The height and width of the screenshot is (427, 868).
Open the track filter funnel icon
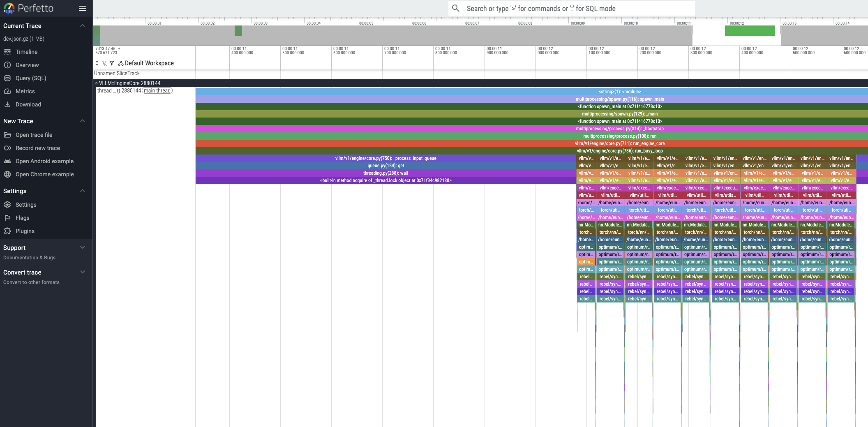[x=112, y=63]
